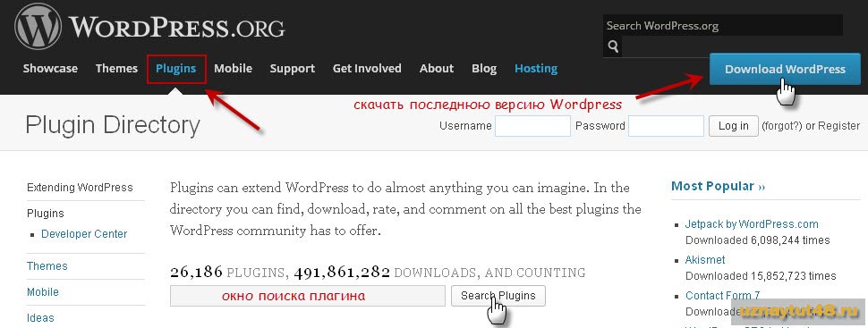
Task: Open the Themes navigation item
Action: click(116, 69)
